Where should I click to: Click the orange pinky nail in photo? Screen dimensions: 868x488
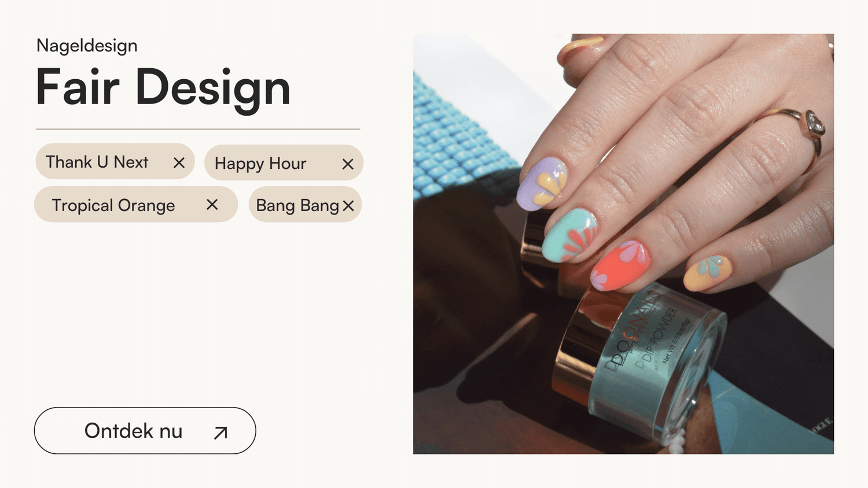point(708,273)
